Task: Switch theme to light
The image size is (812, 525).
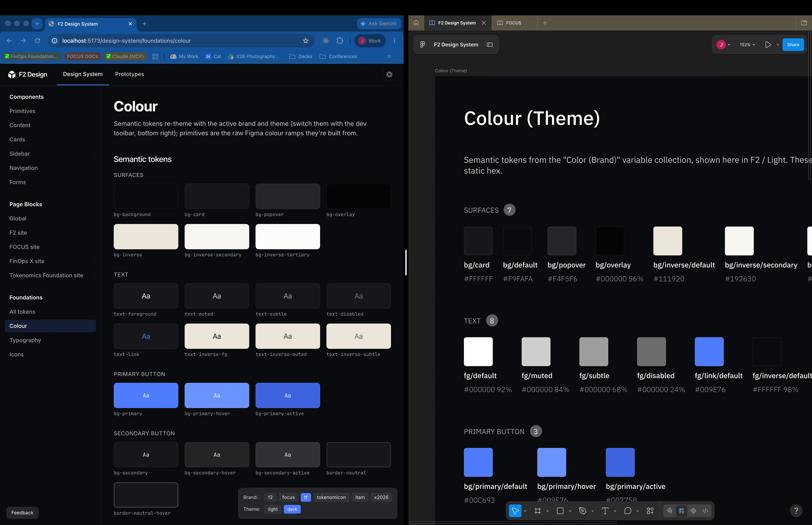Action: tap(273, 509)
